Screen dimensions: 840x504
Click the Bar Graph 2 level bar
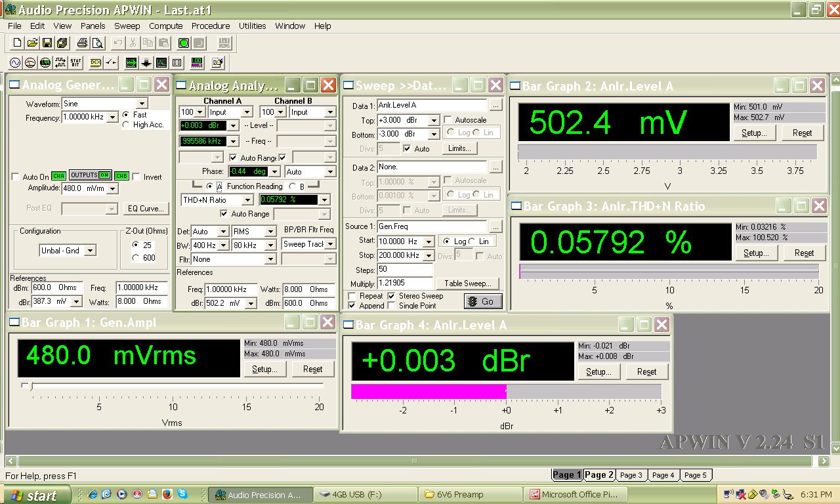point(667,152)
